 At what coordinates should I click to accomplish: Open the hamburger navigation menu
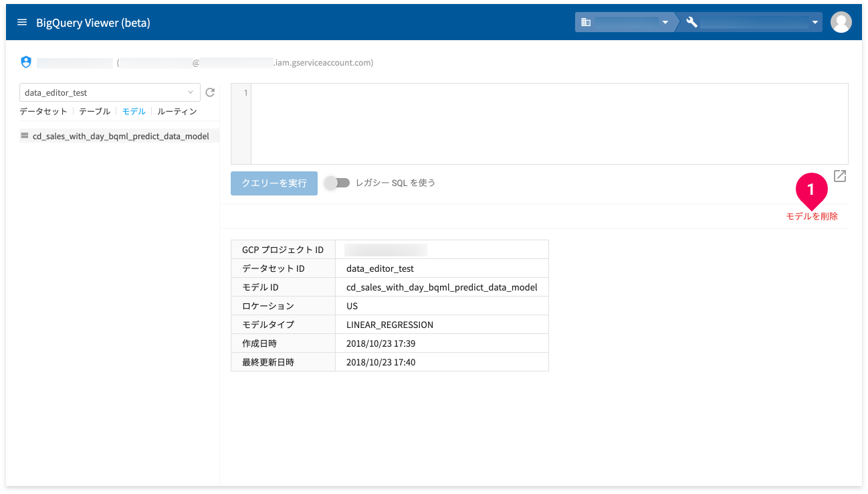pos(22,23)
